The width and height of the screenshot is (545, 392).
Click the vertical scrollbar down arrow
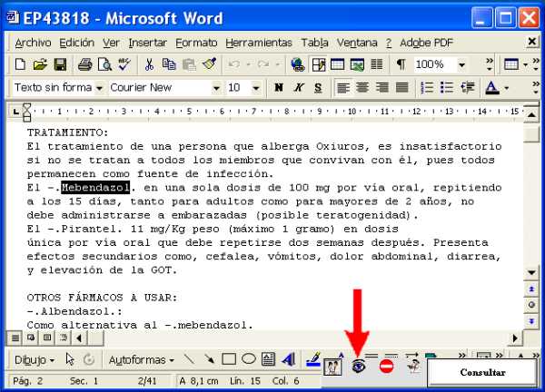click(x=531, y=272)
